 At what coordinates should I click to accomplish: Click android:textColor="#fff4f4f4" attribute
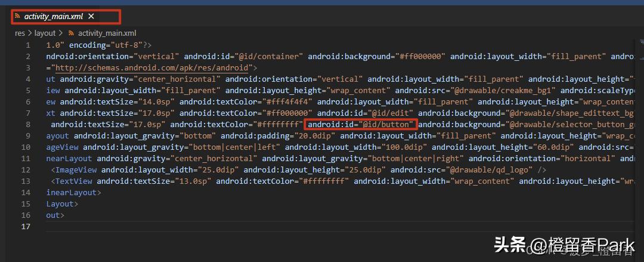246,101
